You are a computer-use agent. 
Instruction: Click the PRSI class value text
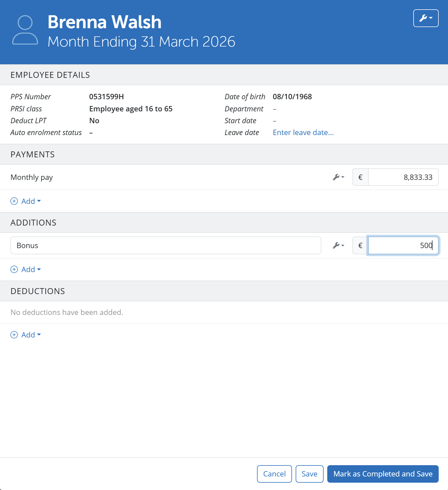pyautogui.click(x=131, y=109)
